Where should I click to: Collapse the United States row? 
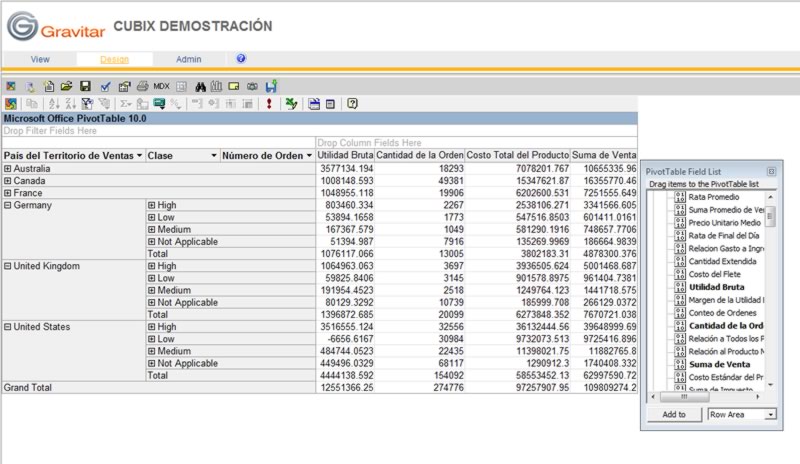click(x=8, y=327)
